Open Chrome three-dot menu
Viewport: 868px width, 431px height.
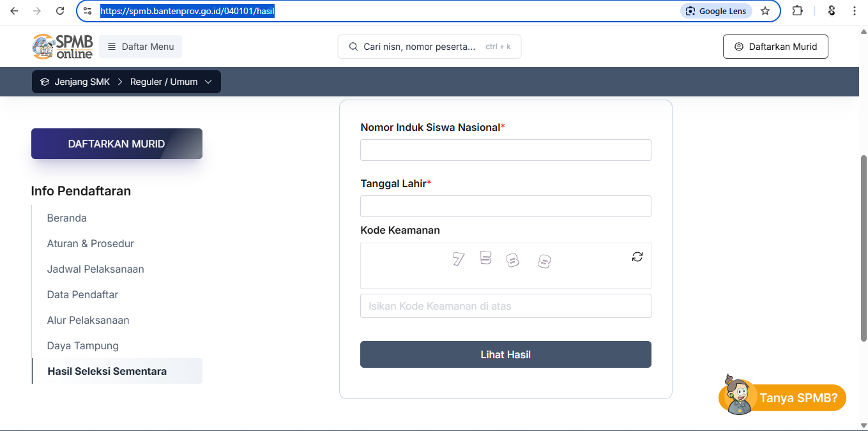pos(855,11)
